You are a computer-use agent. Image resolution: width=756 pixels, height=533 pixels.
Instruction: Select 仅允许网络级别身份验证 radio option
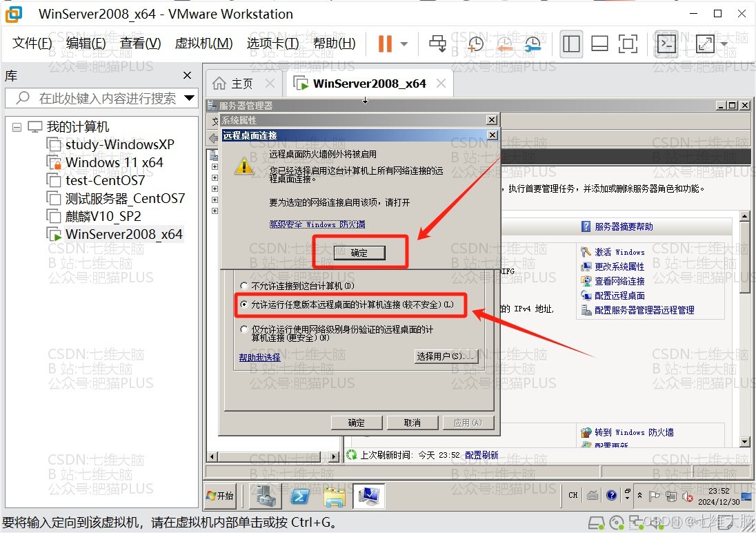(244, 329)
